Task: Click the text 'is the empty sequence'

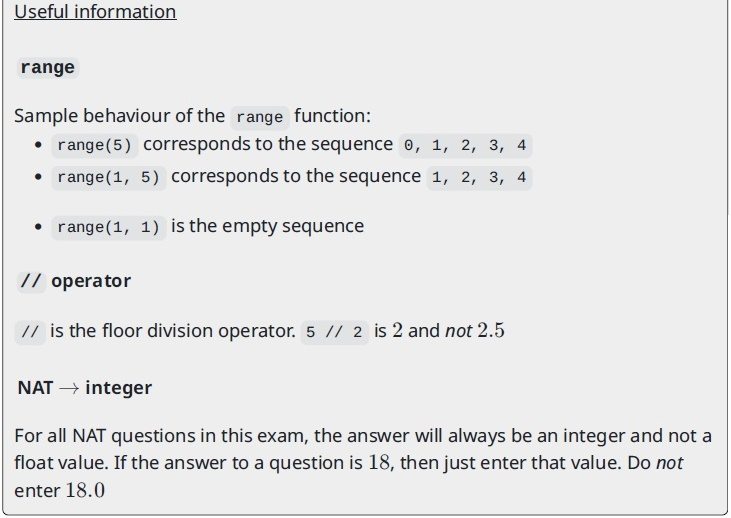Action: click(268, 226)
